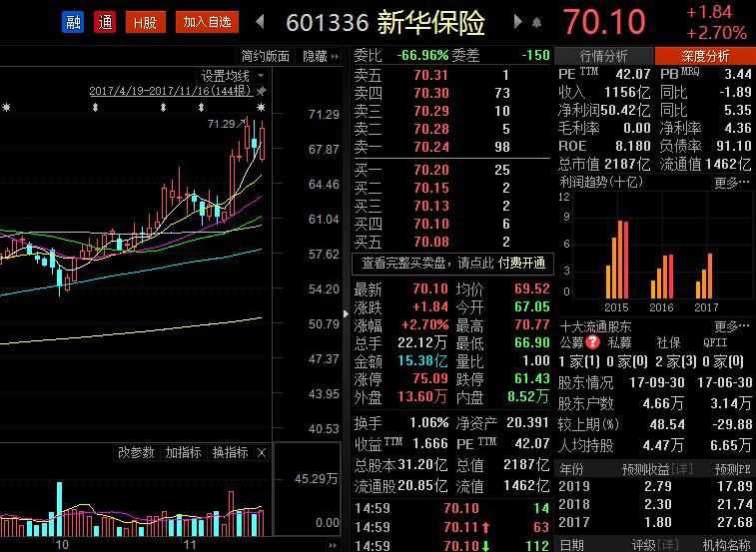Image resolution: width=756 pixels, height=552 pixels.
Task: Click the 换手 1.06% turnover value
Action: [428, 423]
